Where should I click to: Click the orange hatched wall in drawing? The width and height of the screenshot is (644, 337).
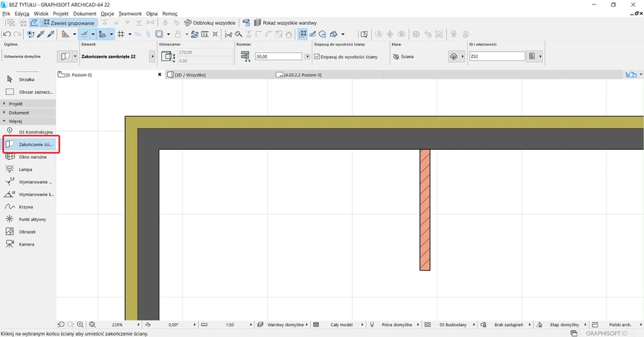point(425,210)
